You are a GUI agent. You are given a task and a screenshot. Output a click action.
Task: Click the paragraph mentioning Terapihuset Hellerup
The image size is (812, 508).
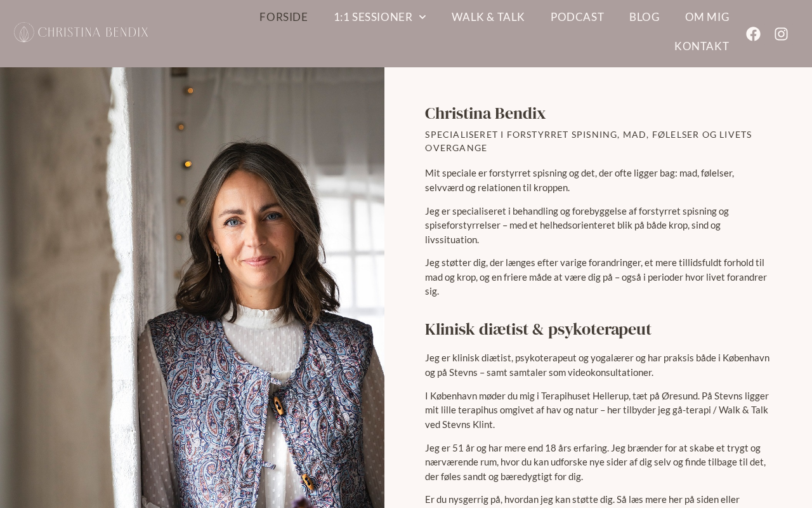click(598, 410)
